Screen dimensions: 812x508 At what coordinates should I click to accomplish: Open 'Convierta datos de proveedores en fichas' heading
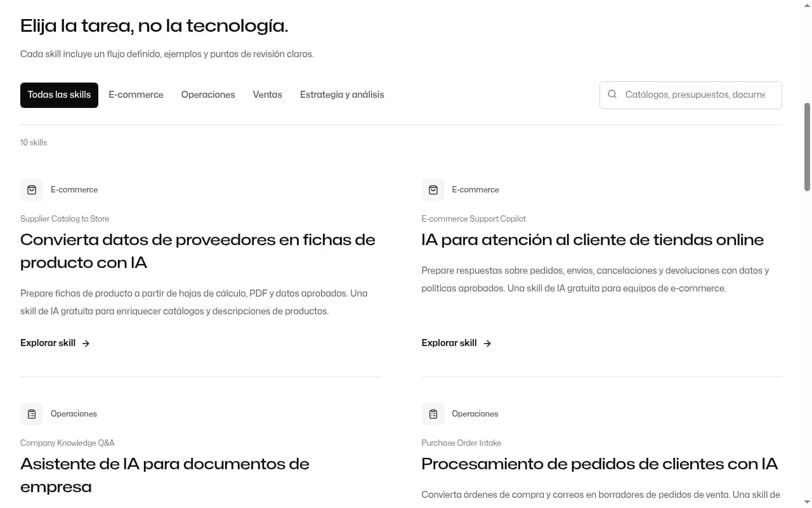coord(198,251)
